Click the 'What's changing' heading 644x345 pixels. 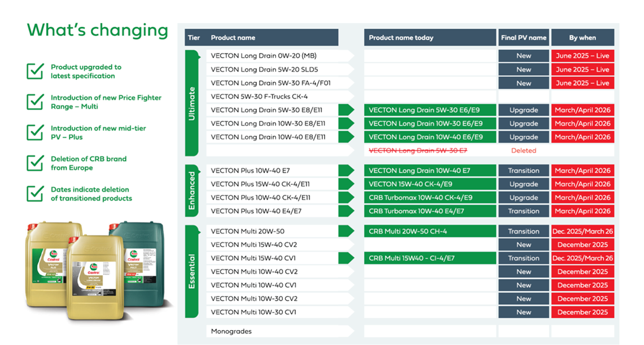(98, 31)
